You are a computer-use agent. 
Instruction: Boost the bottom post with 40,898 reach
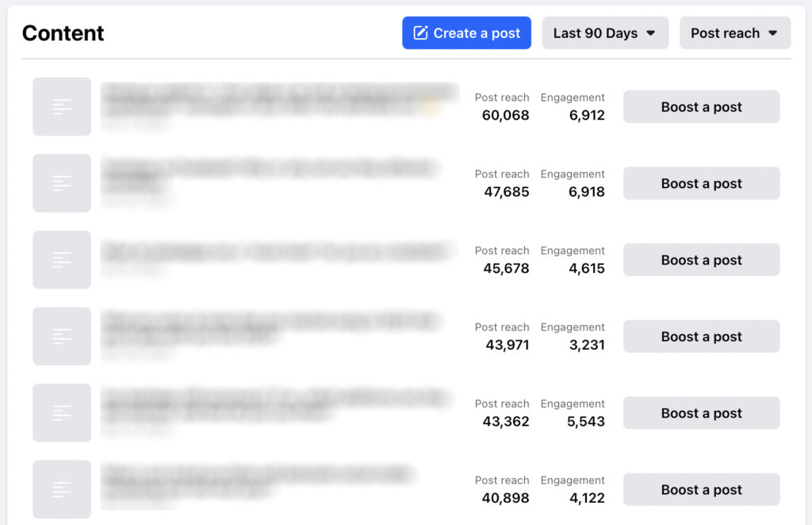click(x=701, y=489)
